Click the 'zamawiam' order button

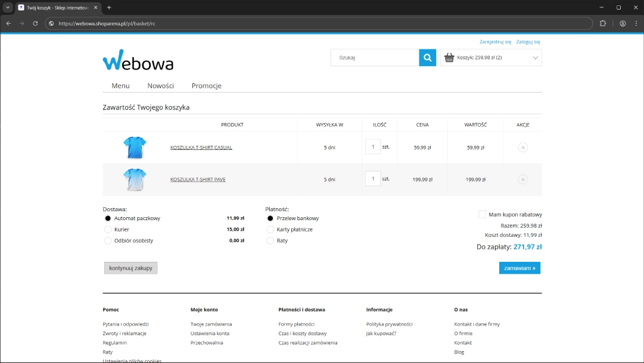click(x=519, y=268)
